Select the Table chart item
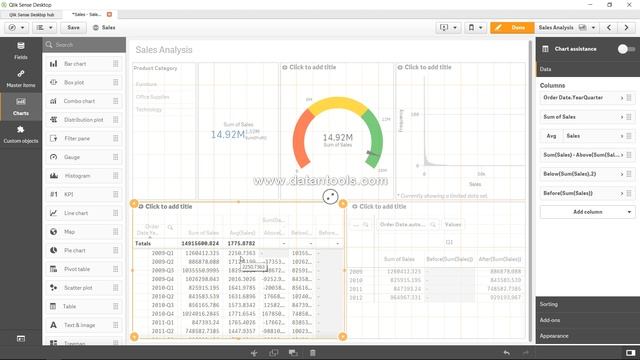 (x=84, y=307)
